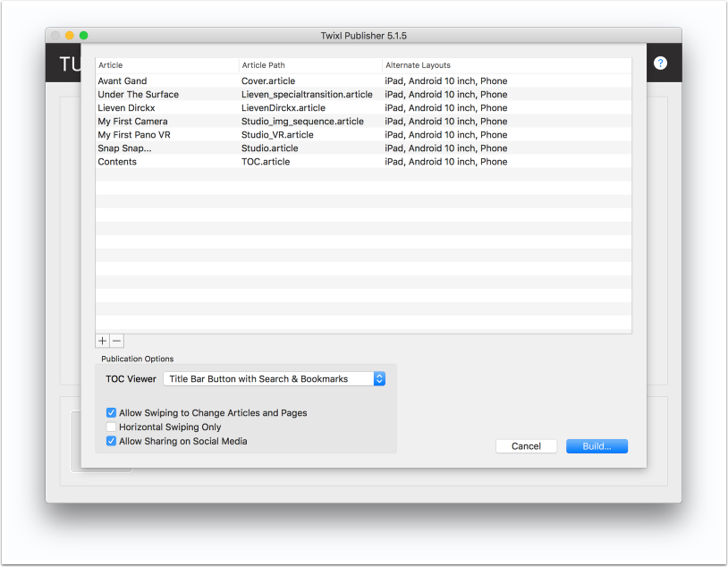Screen dimensions: 728x567
Task: Click the Cover.article path cell
Action: [x=268, y=80]
